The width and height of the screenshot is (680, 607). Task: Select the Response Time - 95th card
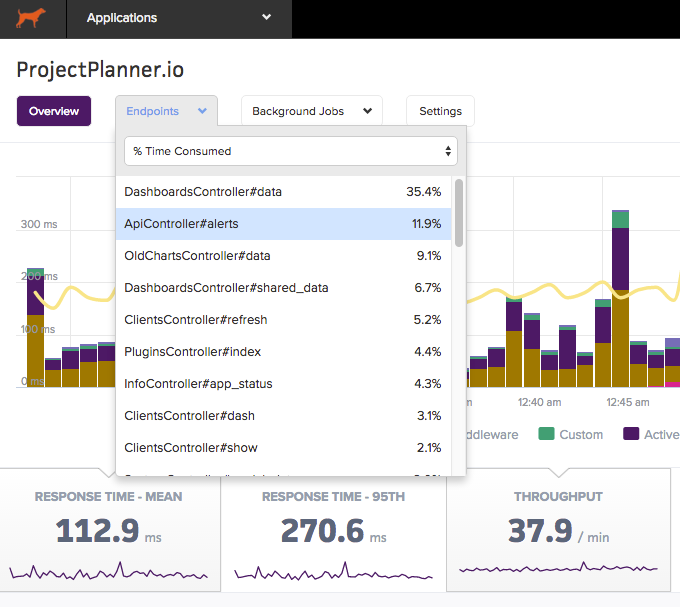333,530
